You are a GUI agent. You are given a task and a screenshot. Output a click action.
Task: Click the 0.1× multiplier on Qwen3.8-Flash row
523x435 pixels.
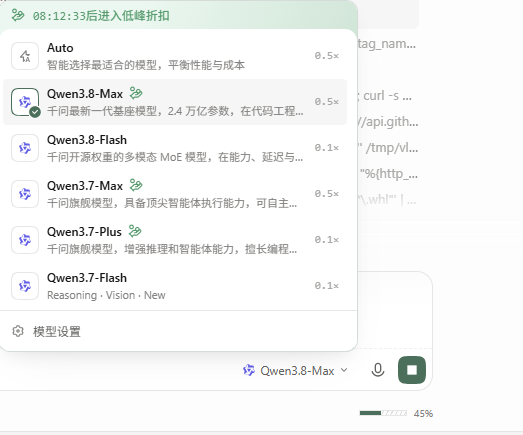327,148
